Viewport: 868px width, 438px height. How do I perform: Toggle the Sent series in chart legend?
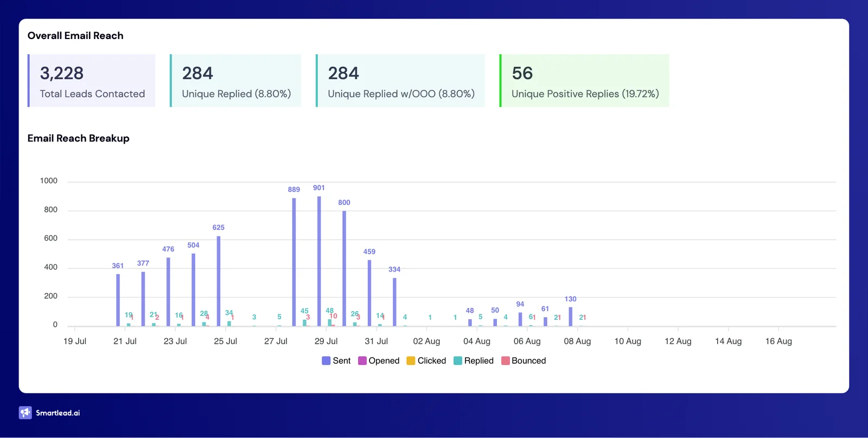click(336, 360)
